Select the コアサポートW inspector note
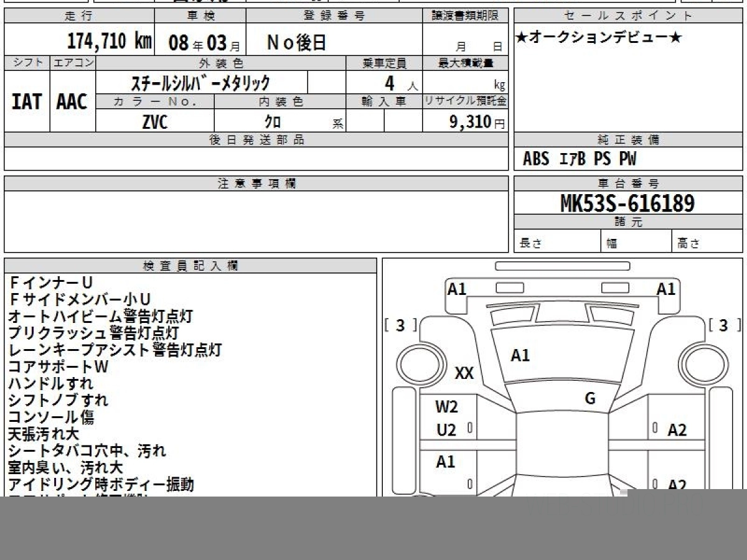 (x=59, y=367)
